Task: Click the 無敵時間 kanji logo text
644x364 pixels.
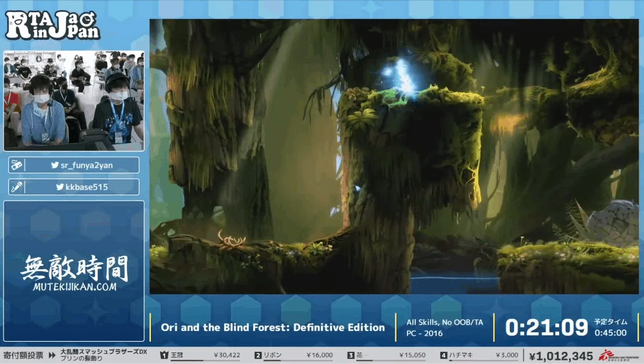Action: pyautogui.click(x=74, y=268)
